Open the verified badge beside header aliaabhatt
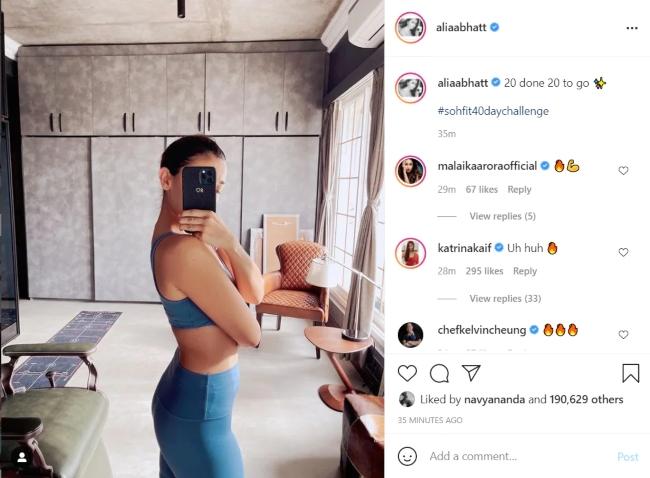The width and height of the screenshot is (650, 478). [495, 27]
